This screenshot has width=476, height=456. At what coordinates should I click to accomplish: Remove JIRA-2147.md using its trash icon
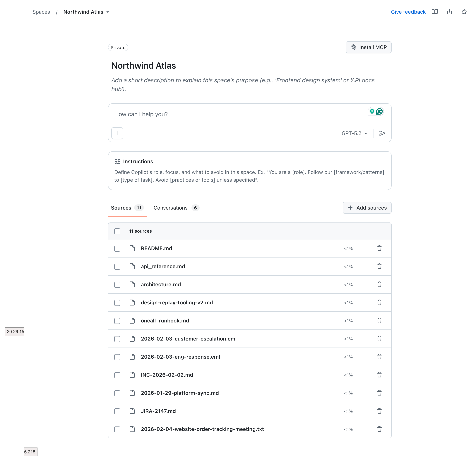[379, 411]
